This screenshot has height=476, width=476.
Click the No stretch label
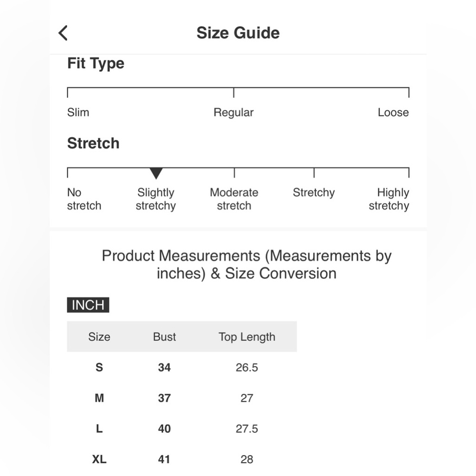84,199
